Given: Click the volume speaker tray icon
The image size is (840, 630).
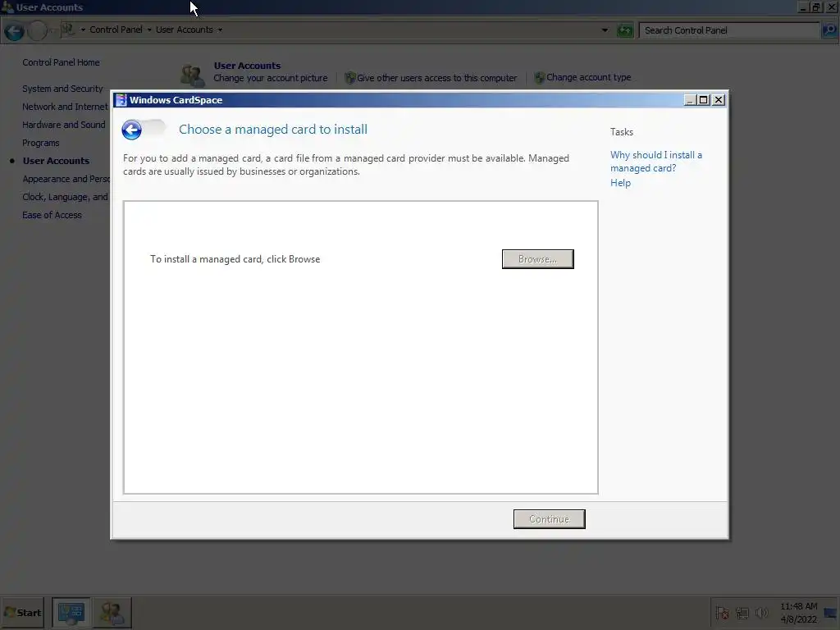Looking at the screenshot, I should (x=761, y=613).
